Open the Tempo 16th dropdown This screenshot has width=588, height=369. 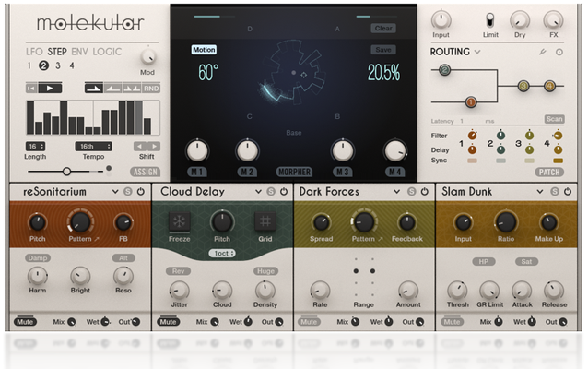click(x=93, y=146)
